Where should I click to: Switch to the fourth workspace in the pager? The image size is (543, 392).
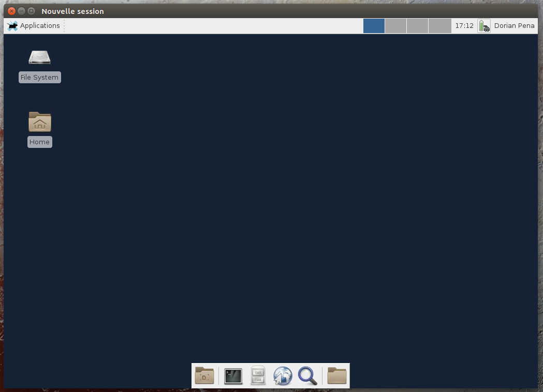click(x=439, y=25)
